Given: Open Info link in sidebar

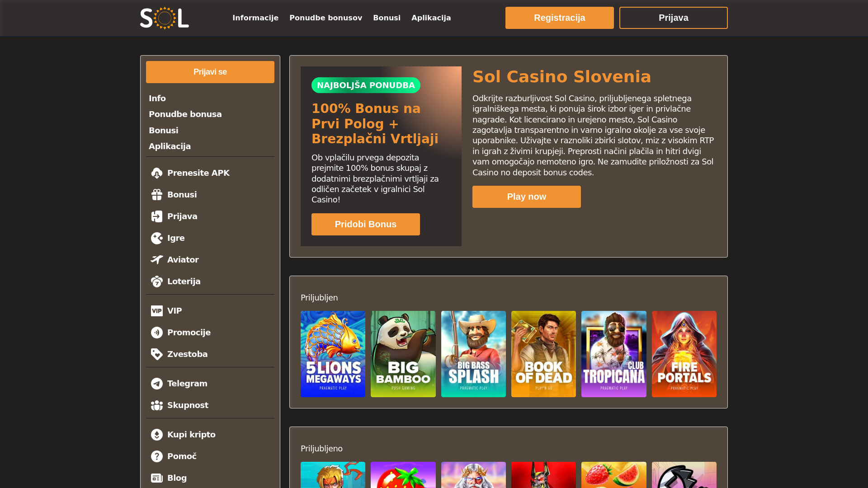Looking at the screenshot, I should tap(157, 99).
